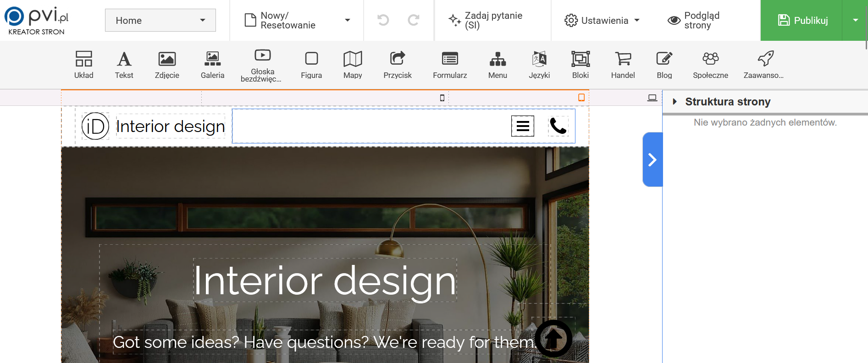Switch to mobile phone view
This screenshot has height=363, width=868.
coord(442,98)
